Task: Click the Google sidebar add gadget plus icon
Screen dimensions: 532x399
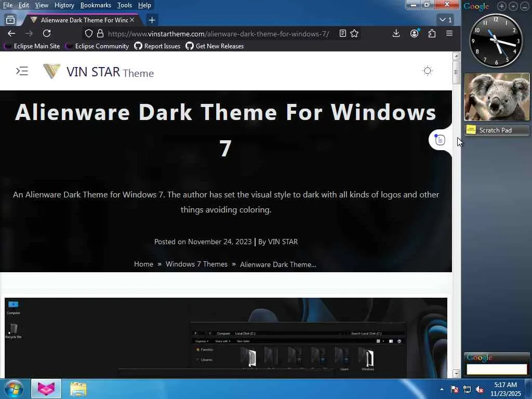Action: click(x=502, y=6)
